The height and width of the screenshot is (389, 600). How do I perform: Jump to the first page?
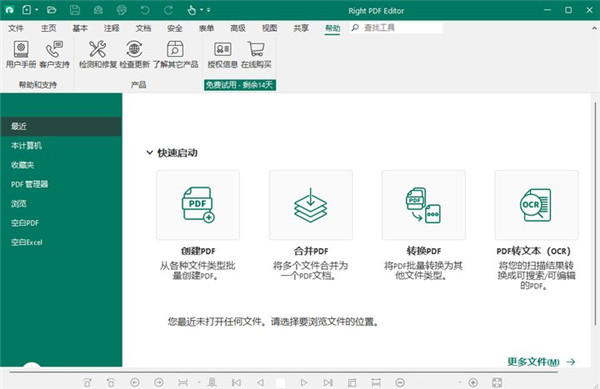[236, 382]
